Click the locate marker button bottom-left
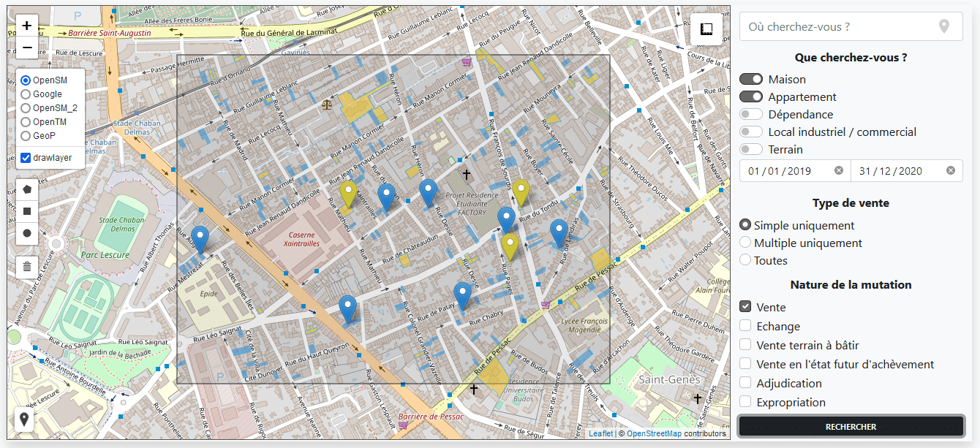The image size is (980, 448). (25, 419)
